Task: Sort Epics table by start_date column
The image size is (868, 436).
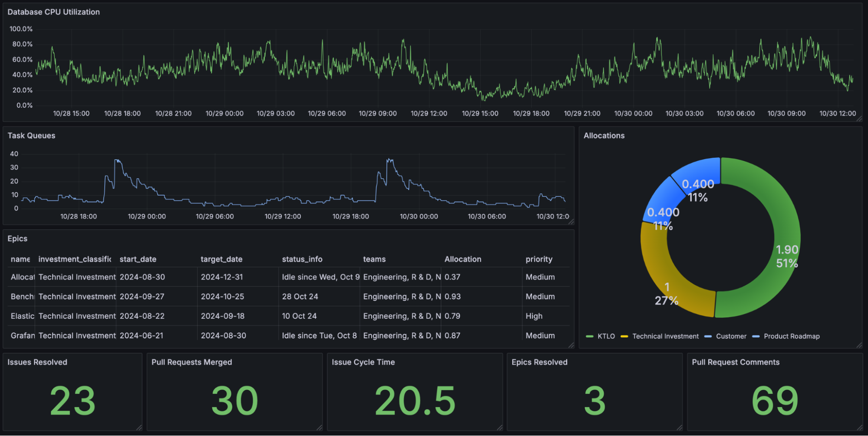Action: pyautogui.click(x=138, y=259)
